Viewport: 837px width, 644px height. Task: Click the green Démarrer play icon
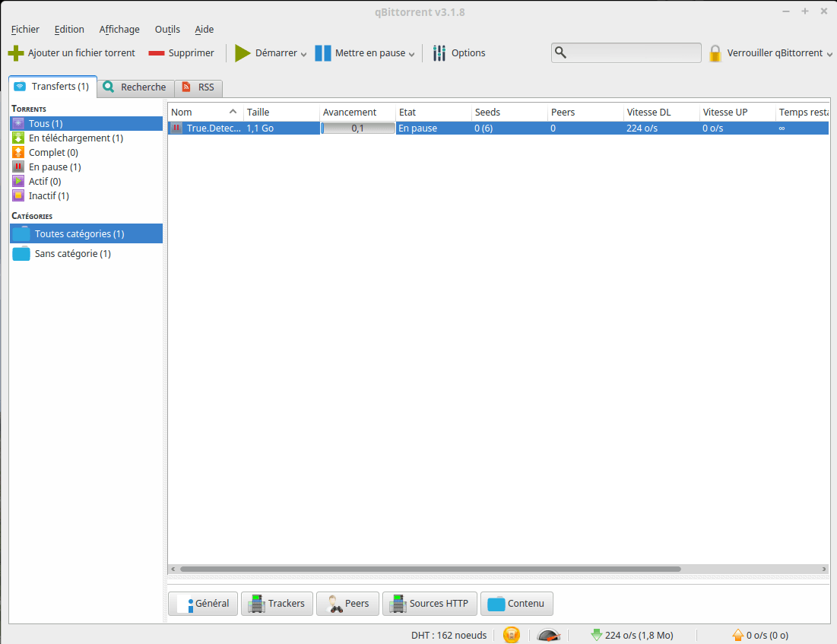pyautogui.click(x=243, y=53)
